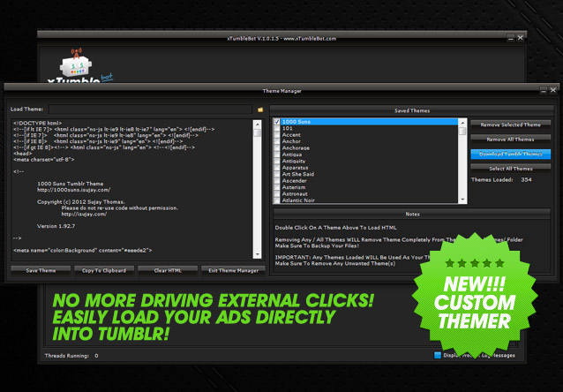Image resolution: width=563 pixels, height=392 pixels.
Task: Toggle the Display log messages checkbox
Action: tap(438, 355)
